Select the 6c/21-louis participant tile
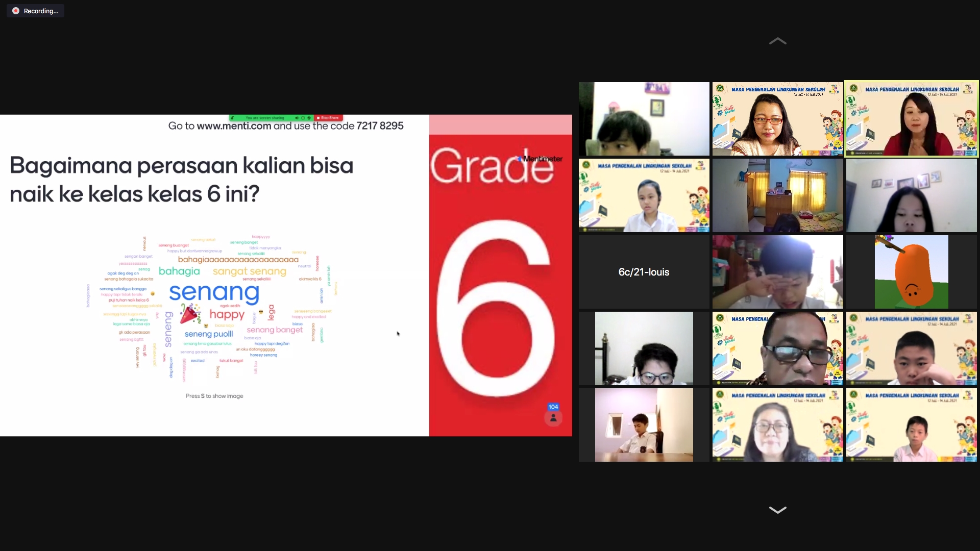 pos(644,272)
